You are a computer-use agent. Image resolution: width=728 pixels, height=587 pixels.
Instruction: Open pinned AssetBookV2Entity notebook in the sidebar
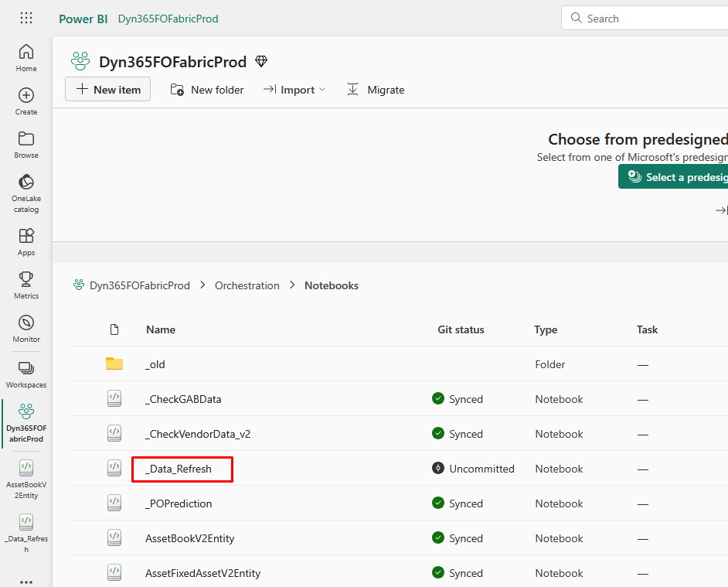(26, 479)
